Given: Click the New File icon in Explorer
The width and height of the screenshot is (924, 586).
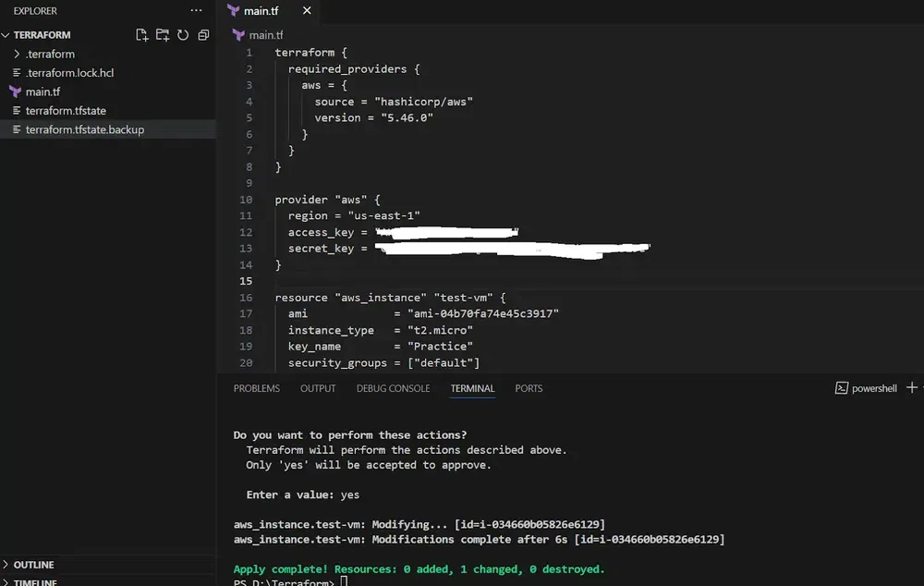Looking at the screenshot, I should tap(141, 35).
